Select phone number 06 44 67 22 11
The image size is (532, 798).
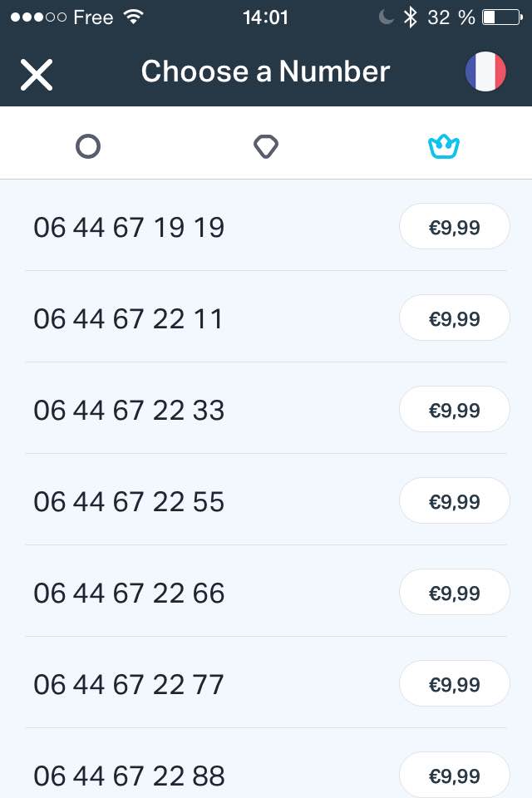pos(129,318)
